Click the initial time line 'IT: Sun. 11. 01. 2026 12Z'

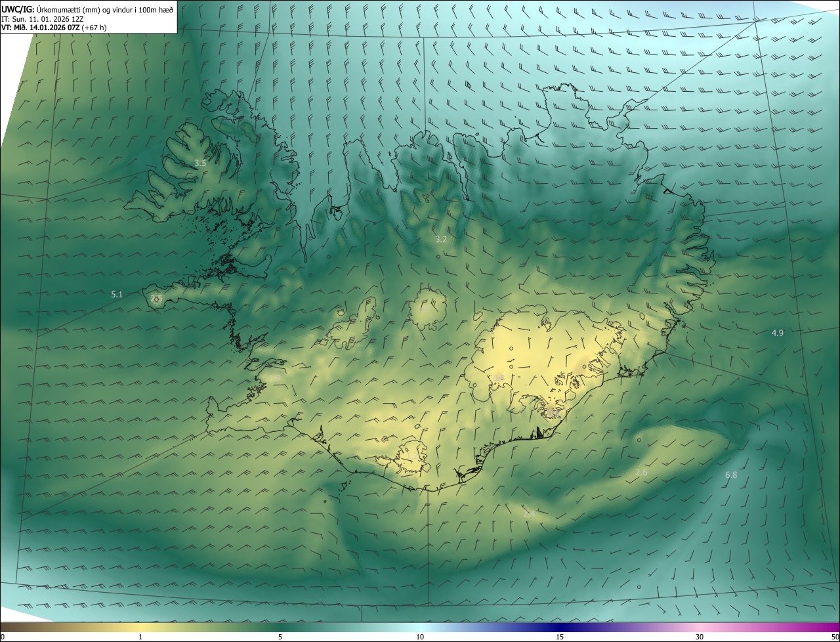click(x=43, y=19)
